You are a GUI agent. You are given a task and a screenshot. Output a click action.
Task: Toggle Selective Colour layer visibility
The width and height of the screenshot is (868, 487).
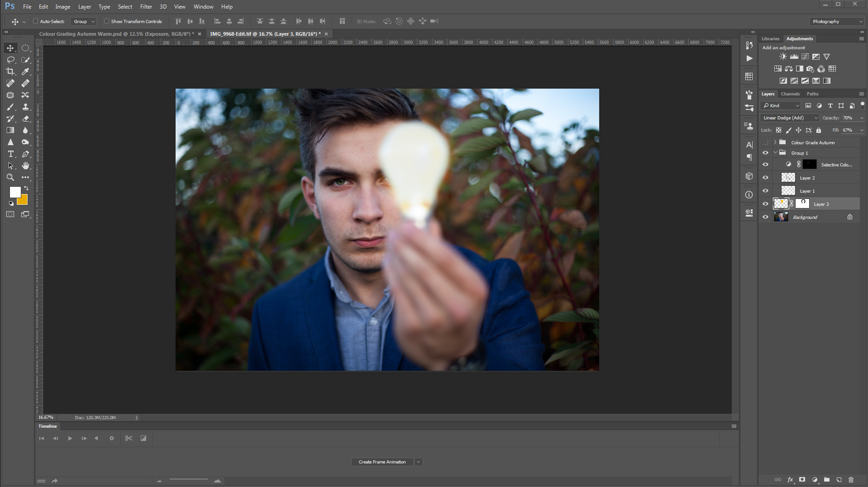[765, 165]
